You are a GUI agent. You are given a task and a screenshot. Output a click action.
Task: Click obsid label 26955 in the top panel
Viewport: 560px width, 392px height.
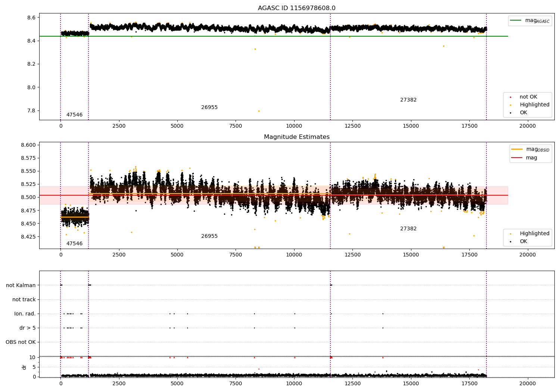pyautogui.click(x=209, y=108)
